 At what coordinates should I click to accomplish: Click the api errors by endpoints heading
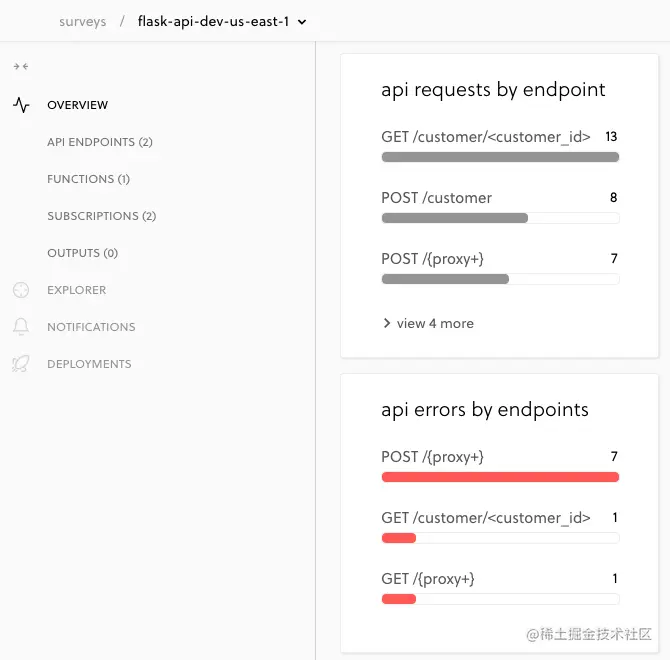(x=485, y=410)
